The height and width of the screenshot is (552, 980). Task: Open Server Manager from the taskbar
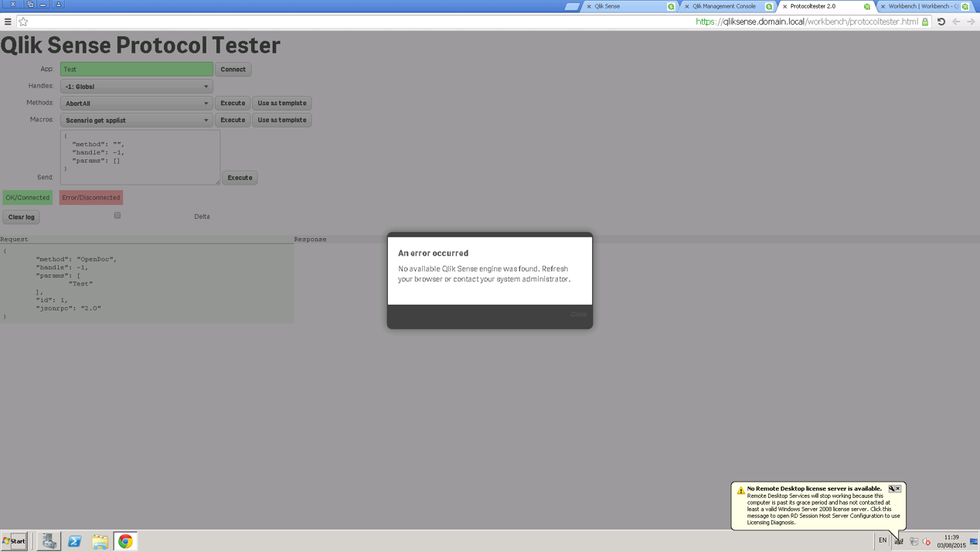[x=49, y=541]
